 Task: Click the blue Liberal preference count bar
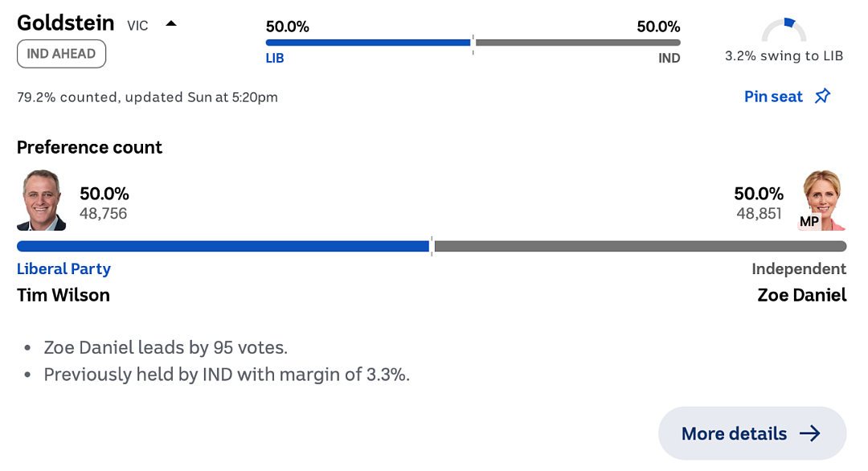[x=223, y=246]
